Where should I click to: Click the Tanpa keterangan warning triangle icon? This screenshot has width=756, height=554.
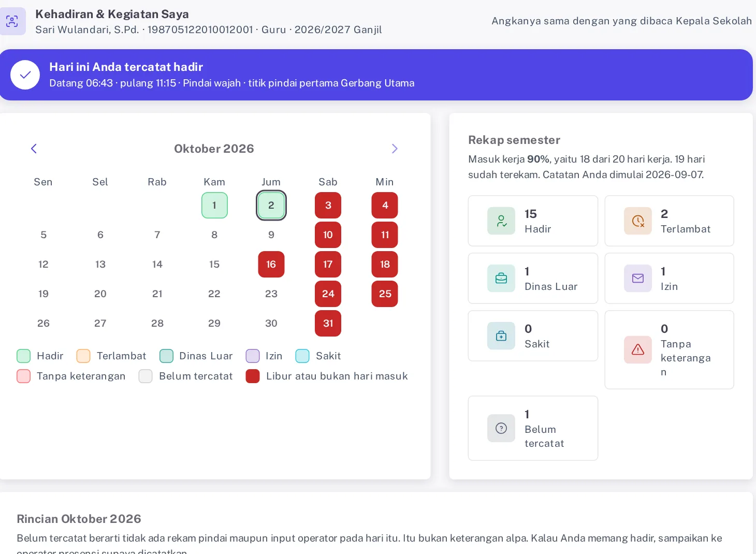pos(637,350)
